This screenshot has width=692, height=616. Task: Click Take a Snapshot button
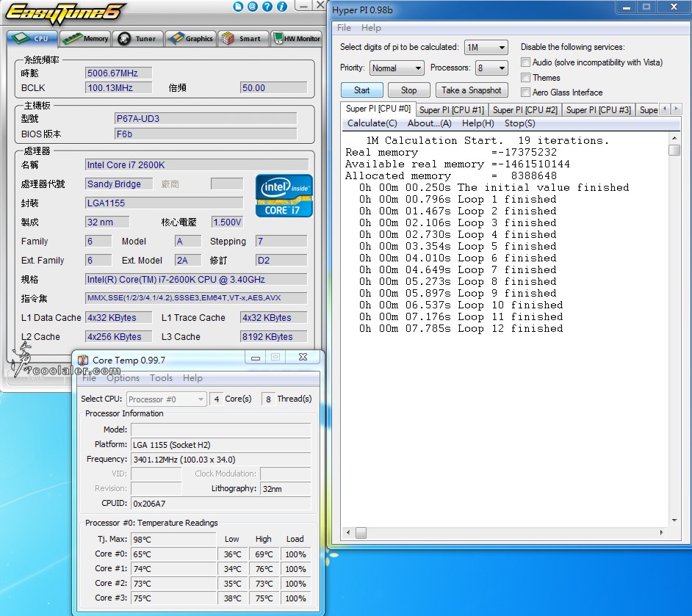coord(472,90)
